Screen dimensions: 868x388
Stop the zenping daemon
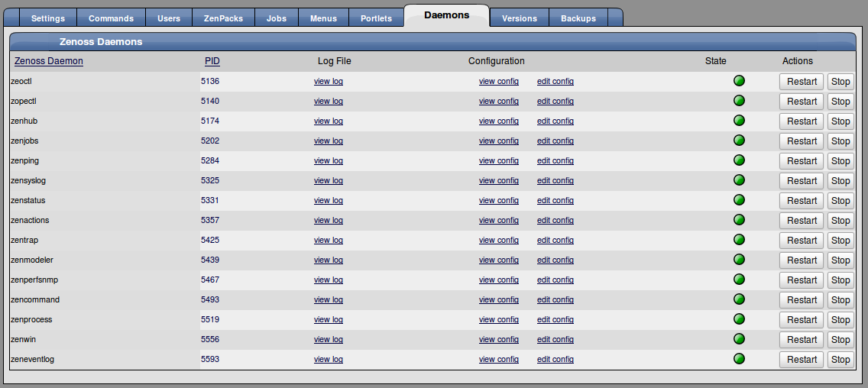(x=840, y=161)
